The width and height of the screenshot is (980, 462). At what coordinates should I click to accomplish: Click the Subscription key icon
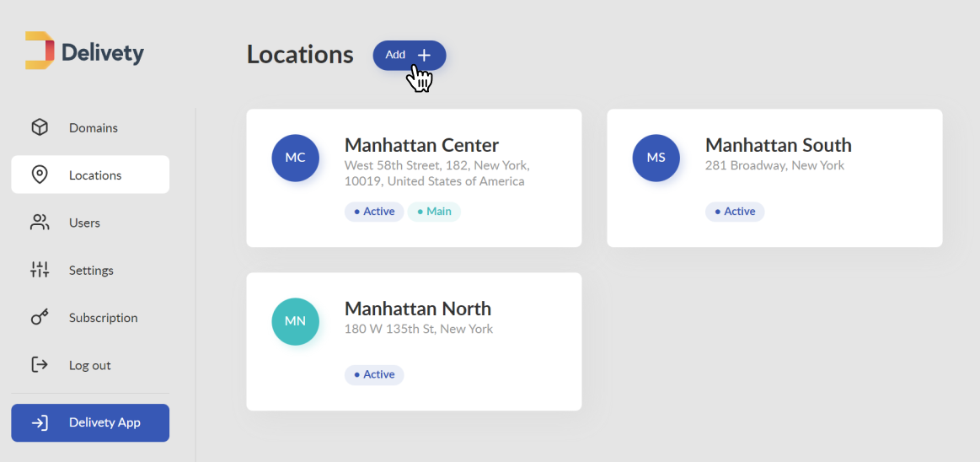click(40, 318)
